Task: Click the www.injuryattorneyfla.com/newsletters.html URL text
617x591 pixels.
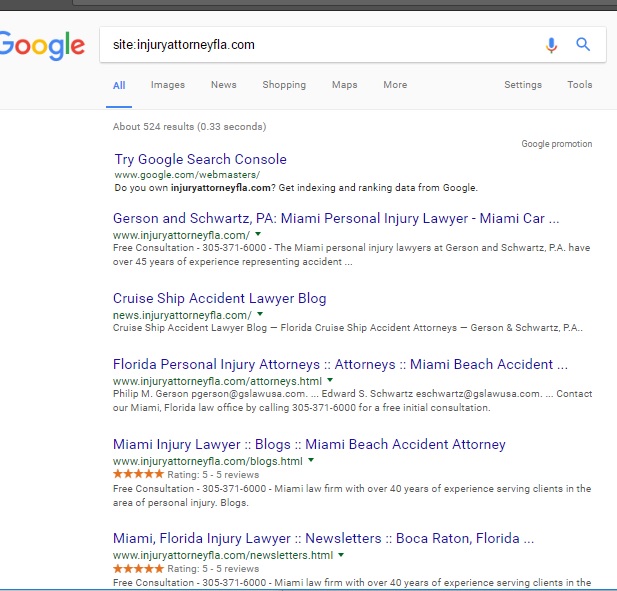Action: point(223,556)
